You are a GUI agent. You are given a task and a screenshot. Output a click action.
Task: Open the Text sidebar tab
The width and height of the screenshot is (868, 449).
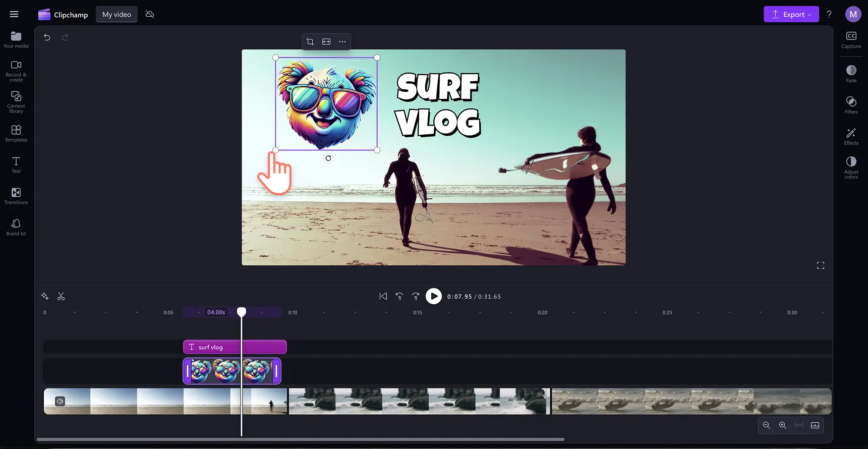point(16,164)
